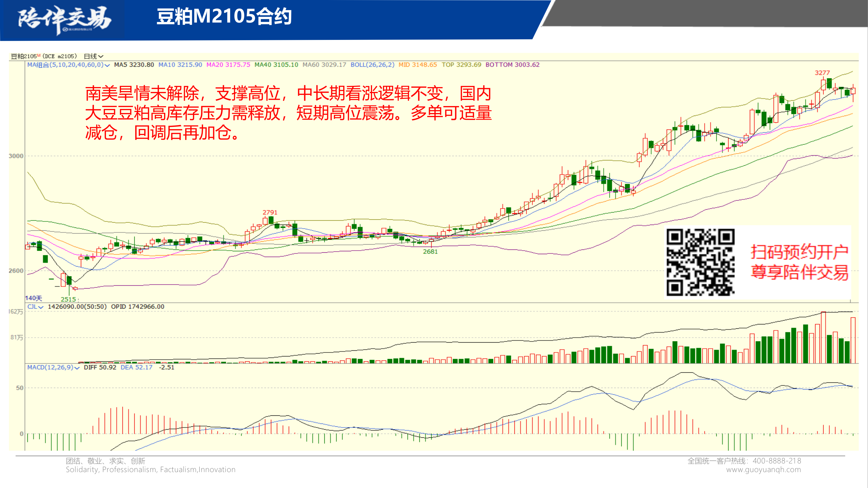Click the 2681 trough price label
Image resolution: width=868 pixels, height=488 pixels.
click(x=430, y=252)
